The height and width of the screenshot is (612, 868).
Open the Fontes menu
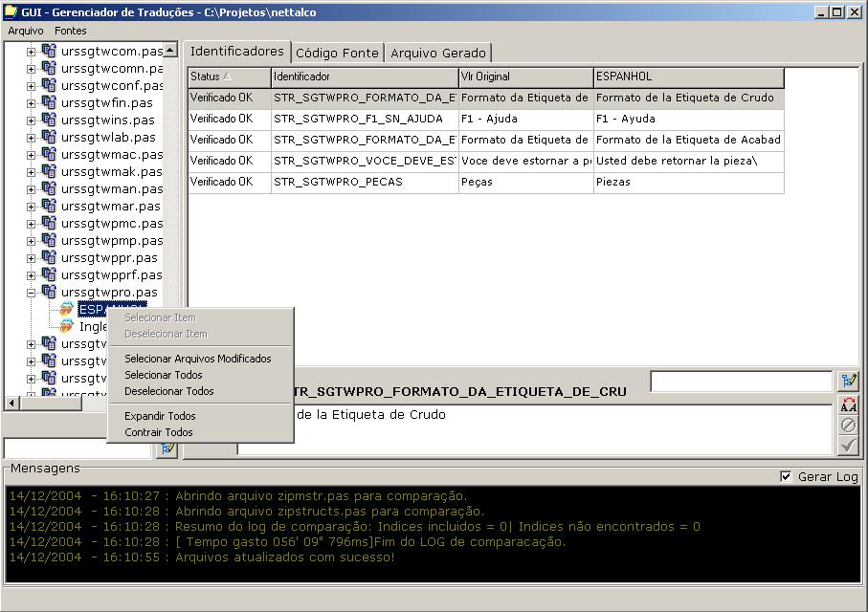(x=70, y=31)
